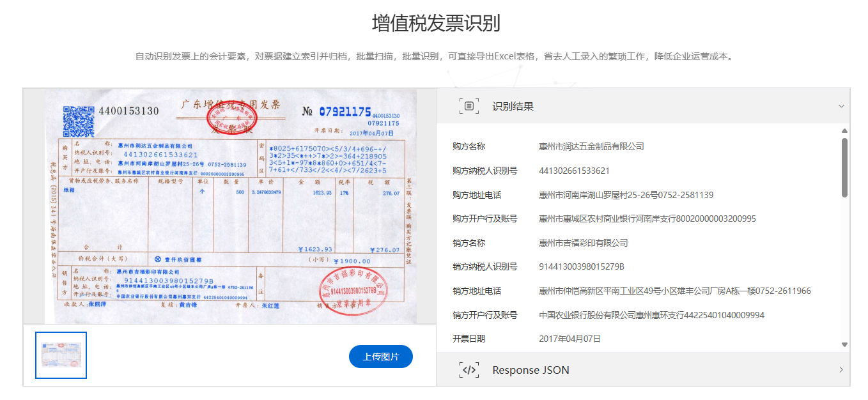868x400 pixels.
Task: Open the 识别结果 section header label
Action: 513,107
